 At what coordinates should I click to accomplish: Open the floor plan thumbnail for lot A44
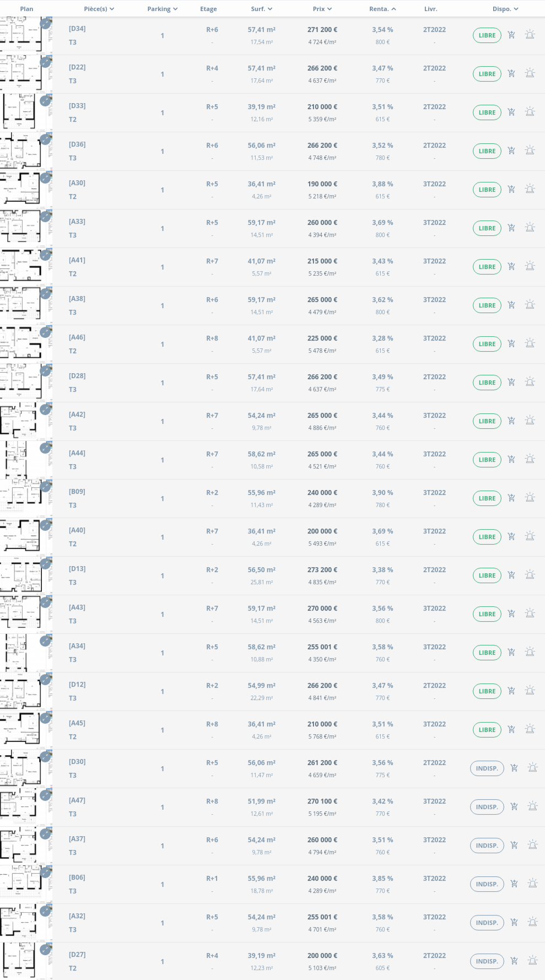(x=25, y=460)
